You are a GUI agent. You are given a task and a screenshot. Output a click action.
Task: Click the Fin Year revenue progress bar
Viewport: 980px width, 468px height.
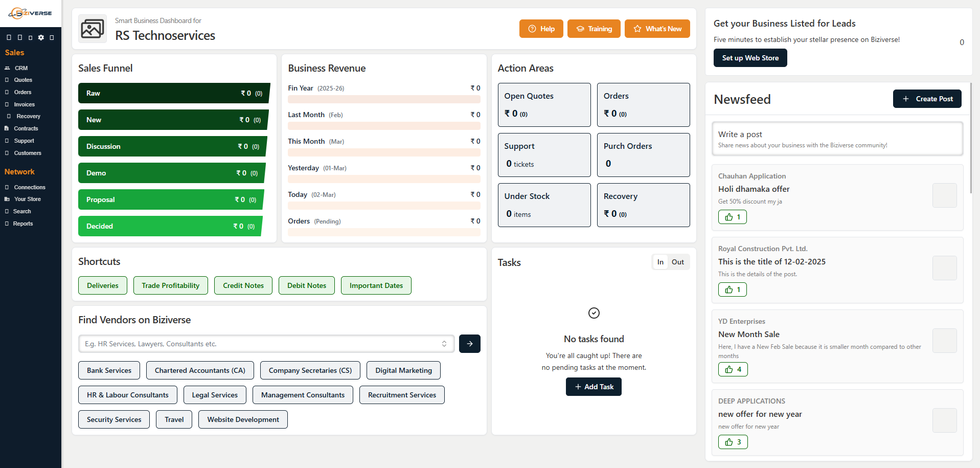(x=384, y=99)
